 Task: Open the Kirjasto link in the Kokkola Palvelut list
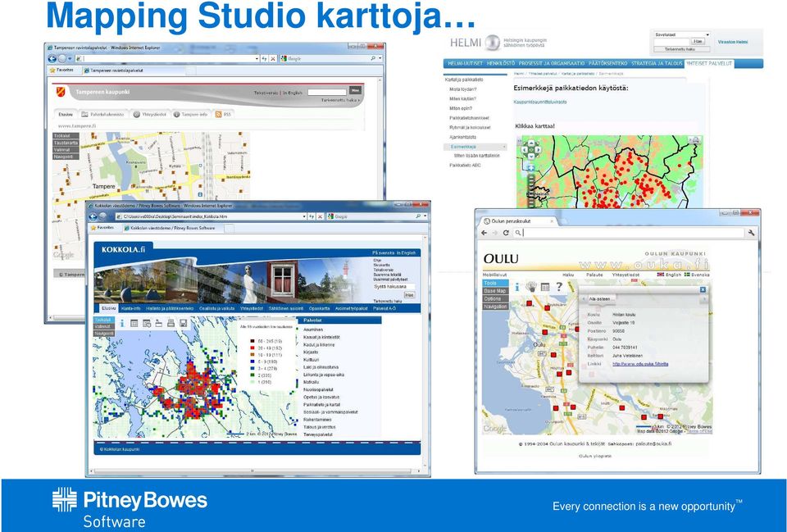click(x=311, y=352)
